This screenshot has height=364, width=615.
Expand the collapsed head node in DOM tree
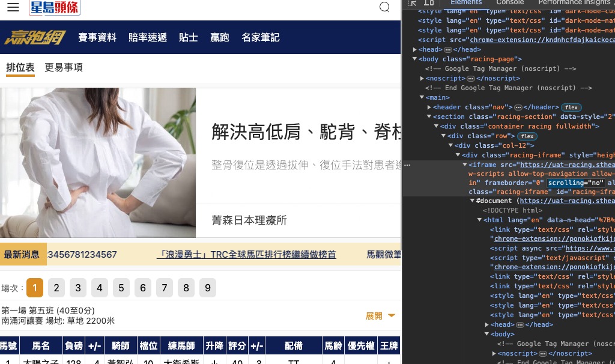coord(415,50)
